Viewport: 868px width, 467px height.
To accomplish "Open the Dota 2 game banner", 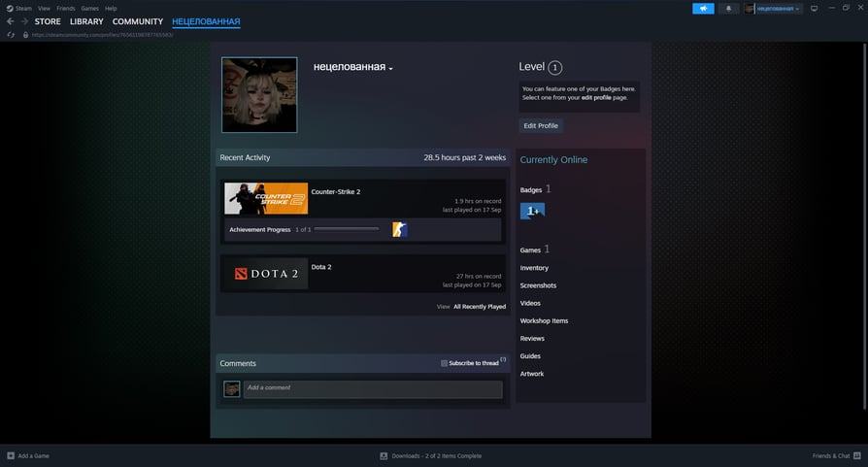I will (x=266, y=274).
